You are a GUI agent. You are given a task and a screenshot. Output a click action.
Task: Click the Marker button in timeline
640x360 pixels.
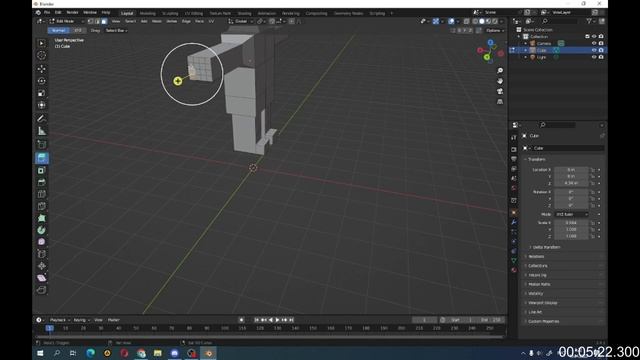pos(113,320)
